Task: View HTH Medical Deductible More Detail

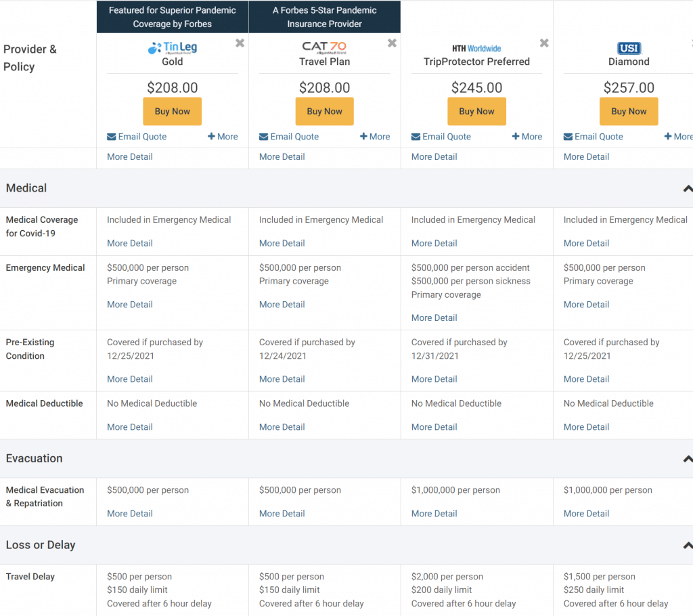Action: point(434,426)
